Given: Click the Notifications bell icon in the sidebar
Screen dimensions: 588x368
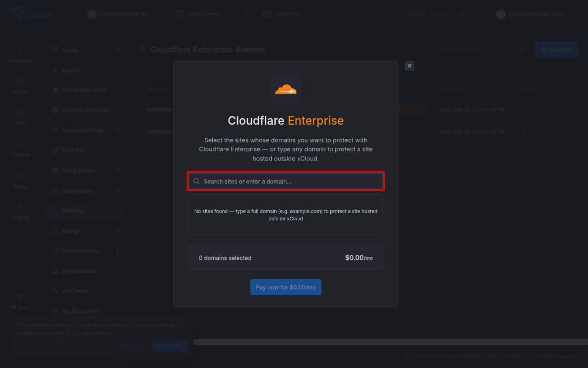Looking at the screenshot, I should point(56,271).
